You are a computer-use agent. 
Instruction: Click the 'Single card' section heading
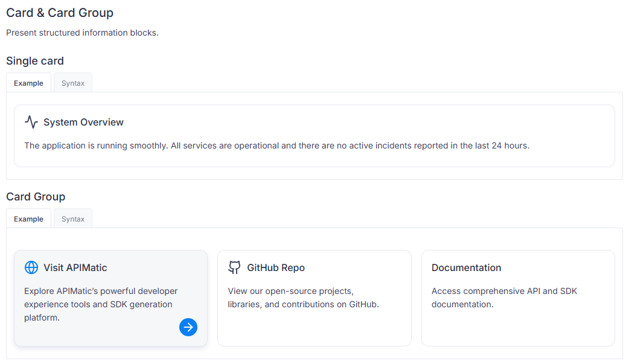point(35,61)
